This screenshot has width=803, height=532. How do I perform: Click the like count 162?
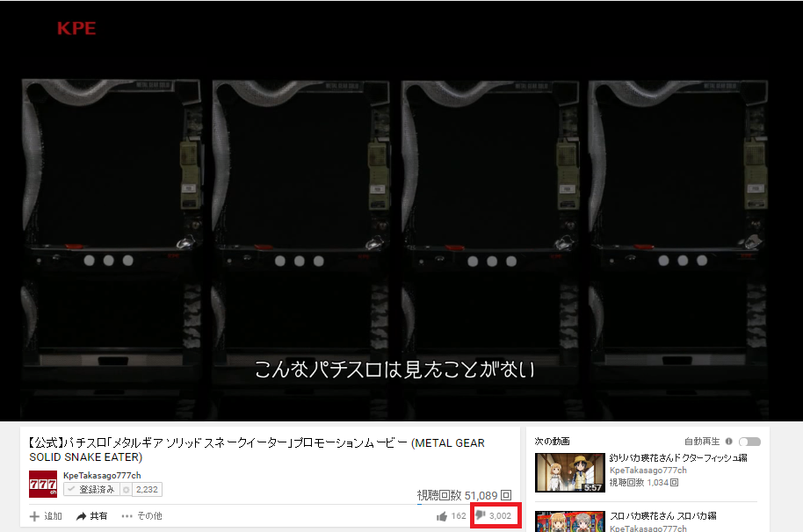pos(459,516)
